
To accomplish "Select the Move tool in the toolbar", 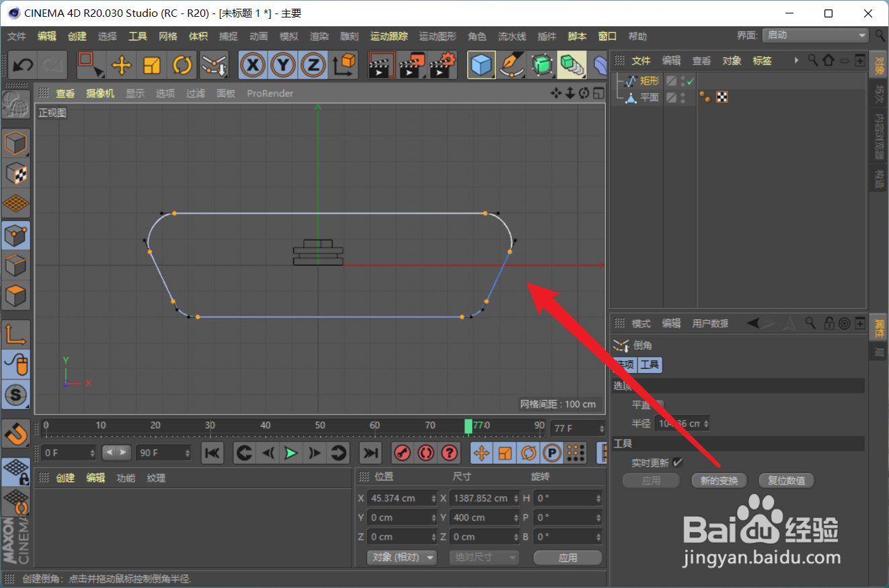I will 120,65.
